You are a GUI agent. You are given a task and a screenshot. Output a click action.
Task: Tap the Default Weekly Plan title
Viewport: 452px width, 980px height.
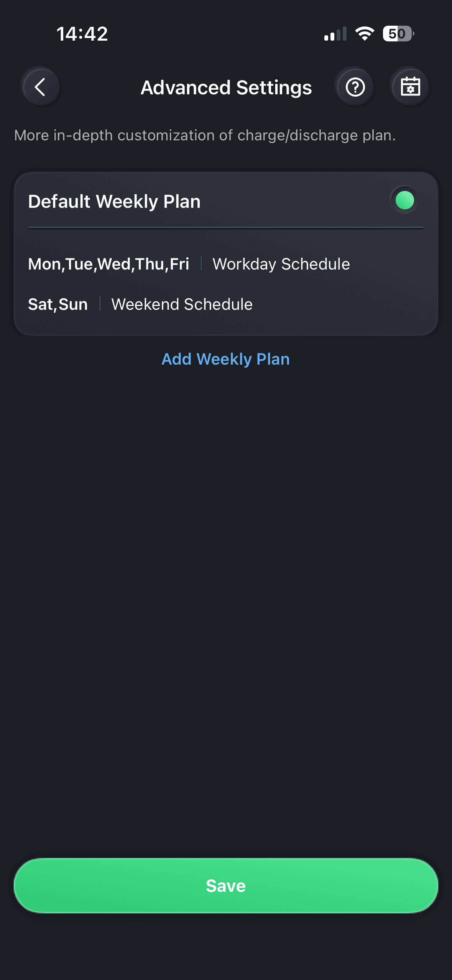(114, 202)
